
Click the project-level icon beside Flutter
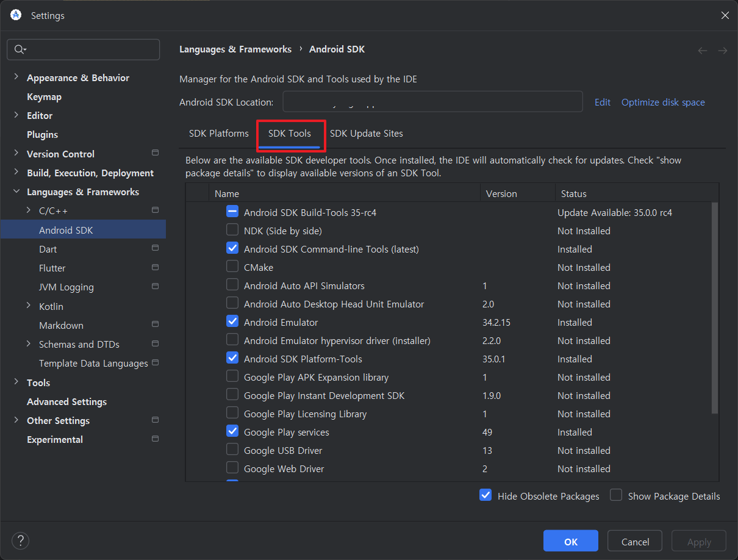pyautogui.click(x=155, y=267)
